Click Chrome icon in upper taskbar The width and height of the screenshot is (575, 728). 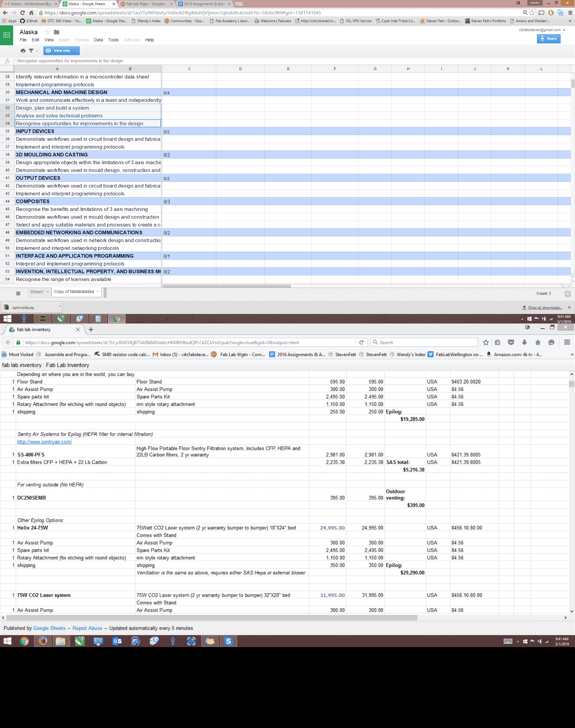tap(117, 318)
